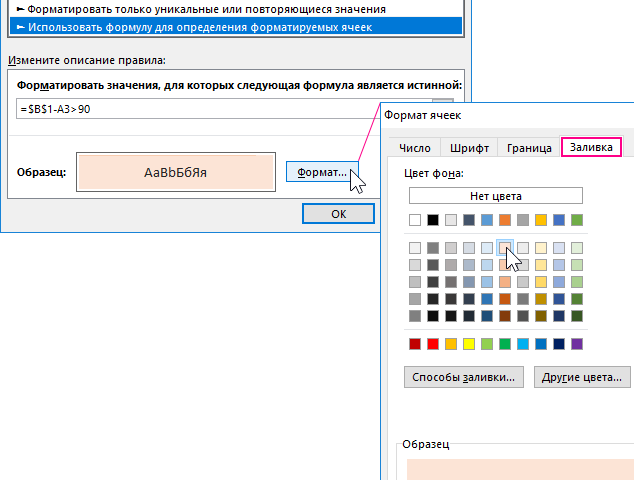Open Способы заливки... fill effects
This screenshot has height=480, width=634.
pos(464,377)
